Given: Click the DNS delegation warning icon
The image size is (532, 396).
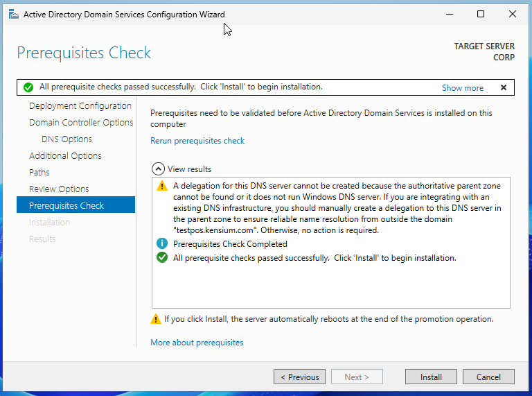Looking at the screenshot, I should 162,186.
